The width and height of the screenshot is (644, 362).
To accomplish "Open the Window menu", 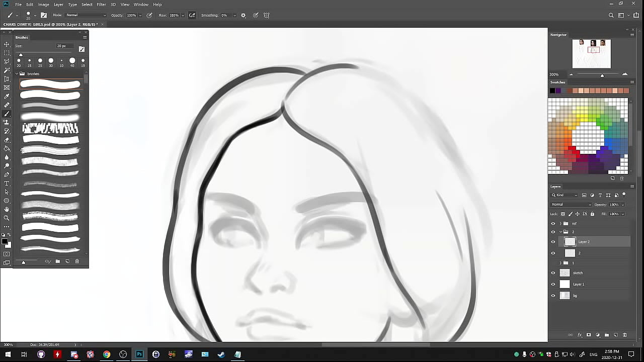I will 141,5.
